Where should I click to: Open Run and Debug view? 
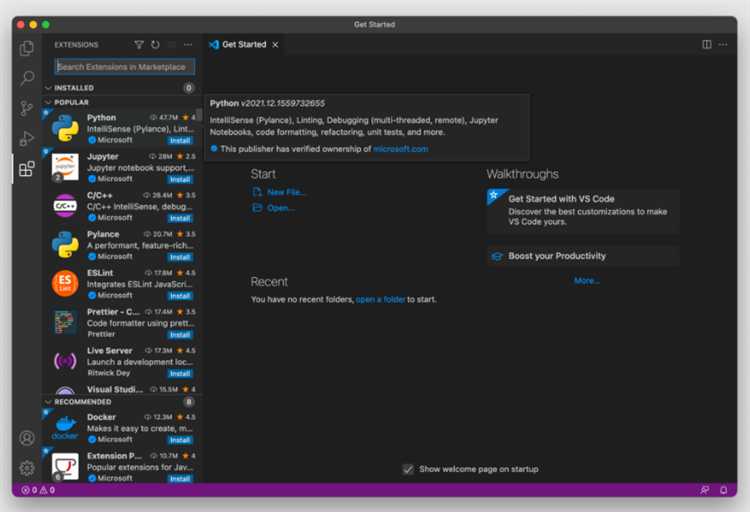click(27, 138)
